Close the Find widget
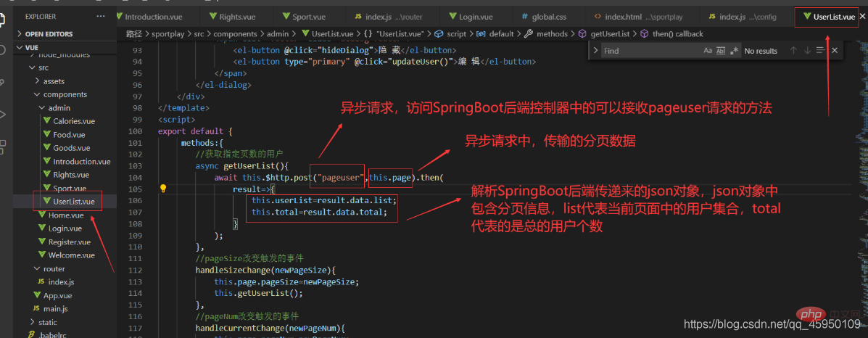868x338 pixels. coord(835,51)
